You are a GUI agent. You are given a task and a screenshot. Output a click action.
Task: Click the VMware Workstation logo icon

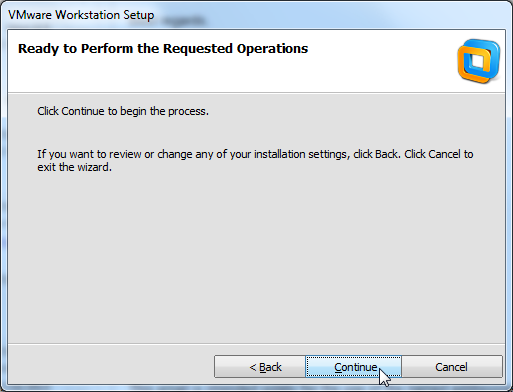[479, 61]
